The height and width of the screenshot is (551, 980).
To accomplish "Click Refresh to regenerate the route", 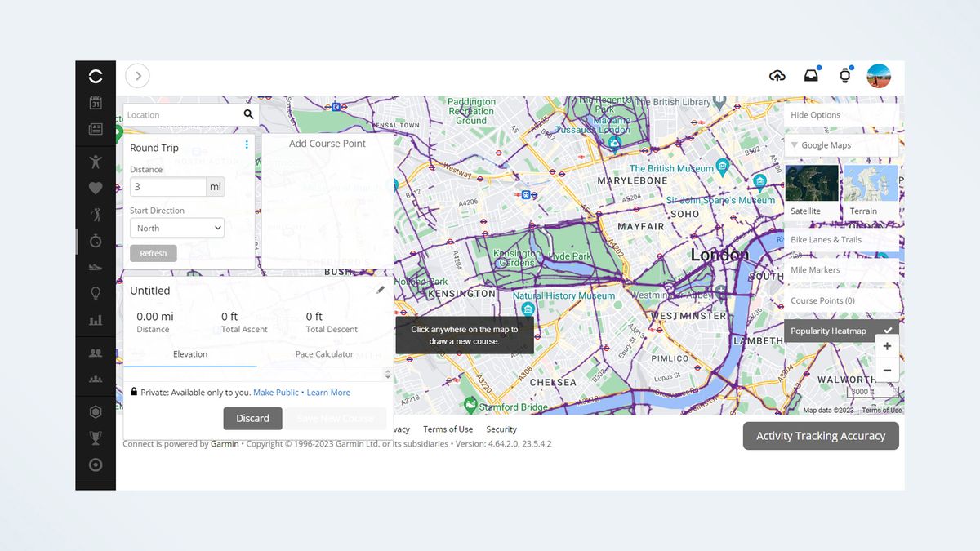I will point(153,253).
